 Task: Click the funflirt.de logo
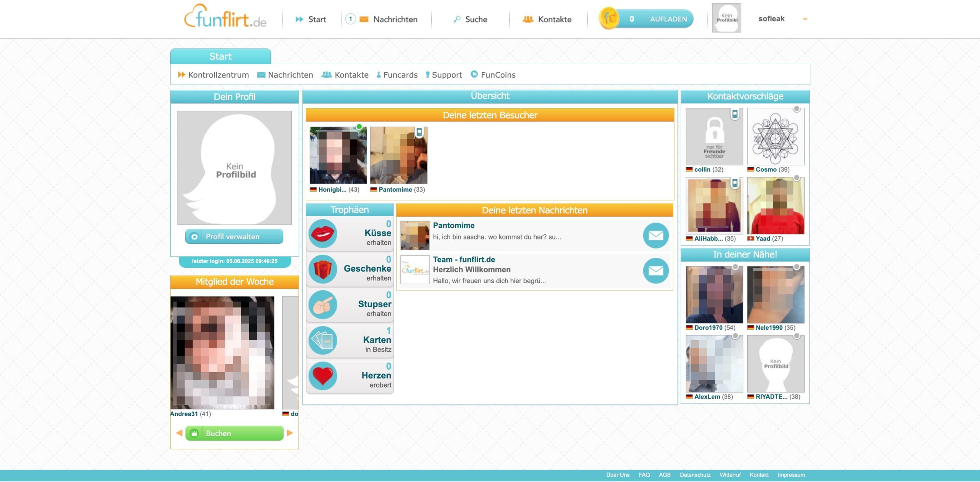click(225, 16)
